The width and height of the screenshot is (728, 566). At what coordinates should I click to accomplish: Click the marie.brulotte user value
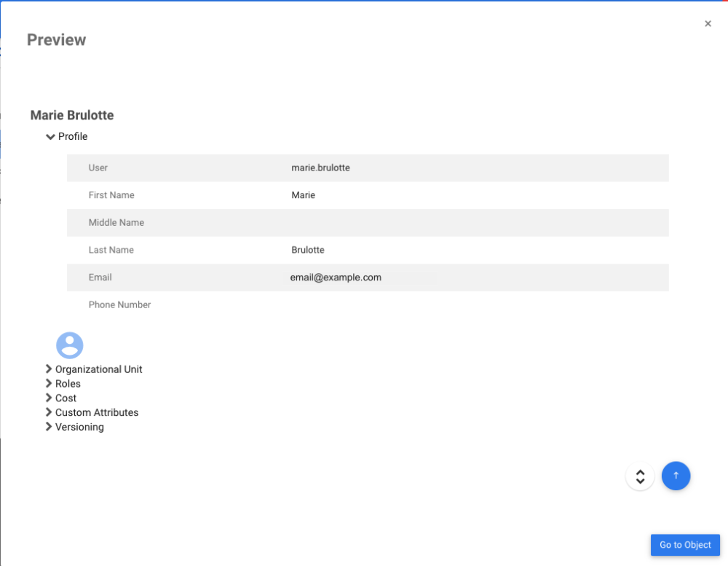[x=320, y=168]
